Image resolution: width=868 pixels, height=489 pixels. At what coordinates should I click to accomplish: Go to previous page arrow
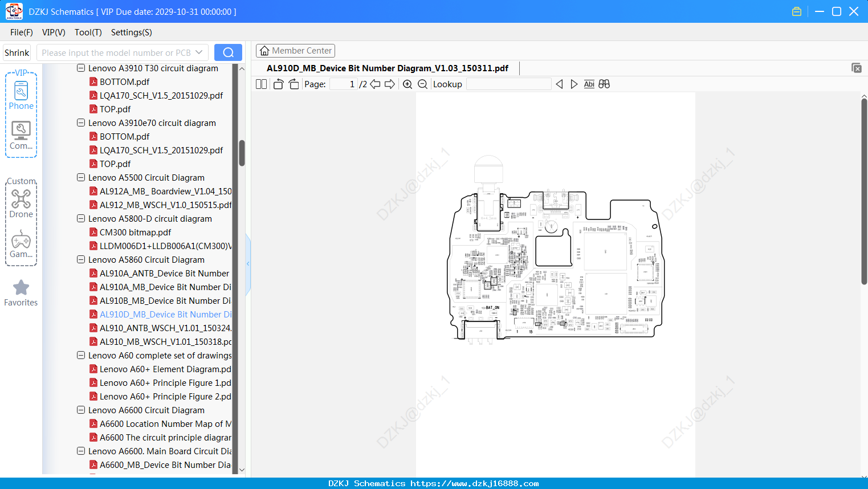coord(375,84)
